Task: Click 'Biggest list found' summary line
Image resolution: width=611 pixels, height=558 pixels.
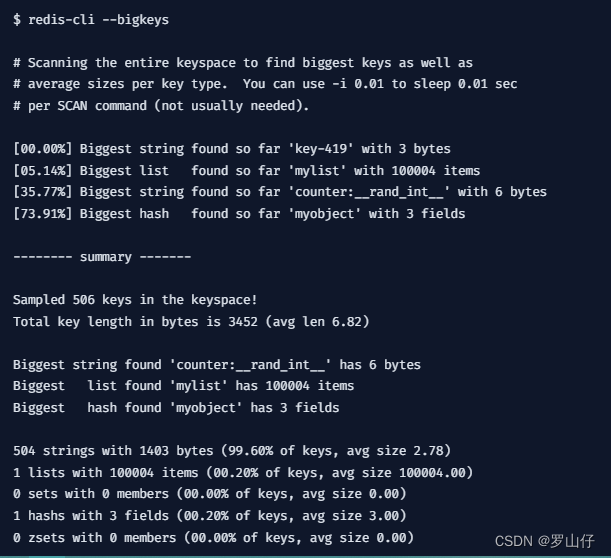Action: click(184, 386)
